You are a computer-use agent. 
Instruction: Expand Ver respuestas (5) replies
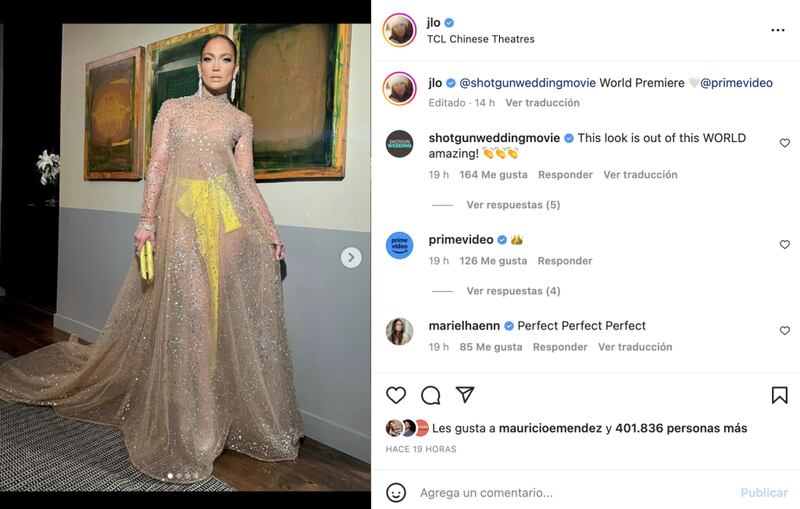[x=513, y=205]
